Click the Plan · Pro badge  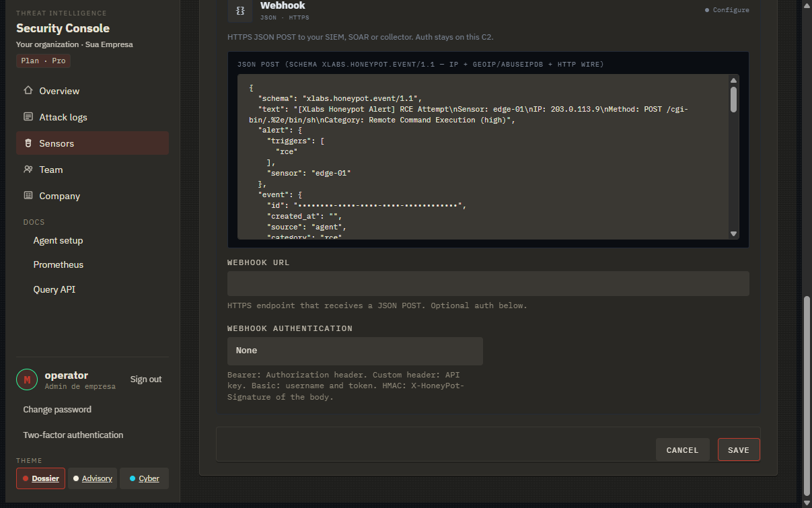(x=43, y=61)
